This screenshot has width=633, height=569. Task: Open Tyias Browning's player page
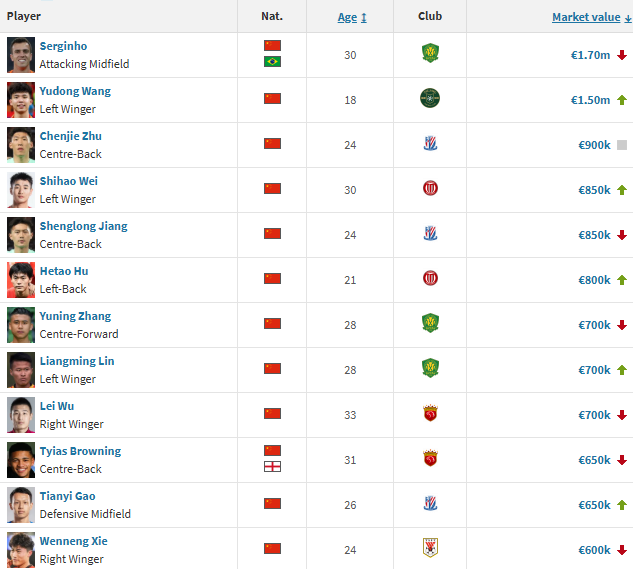point(80,451)
